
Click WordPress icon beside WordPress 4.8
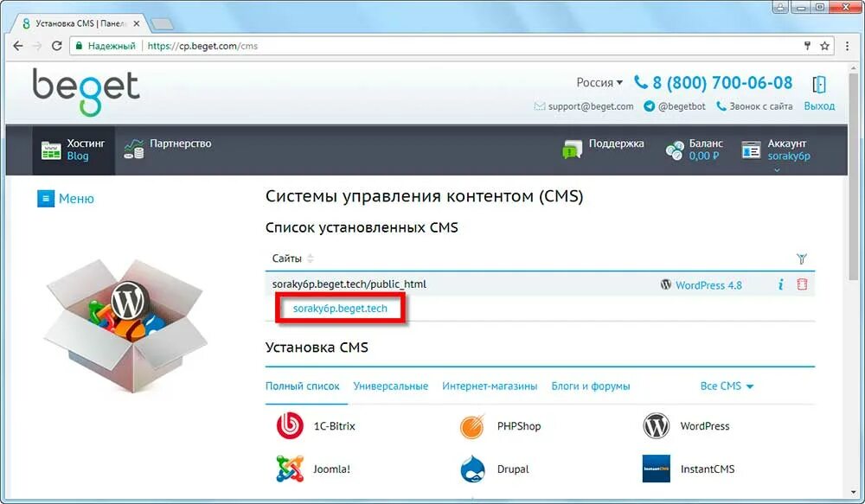pyautogui.click(x=666, y=284)
